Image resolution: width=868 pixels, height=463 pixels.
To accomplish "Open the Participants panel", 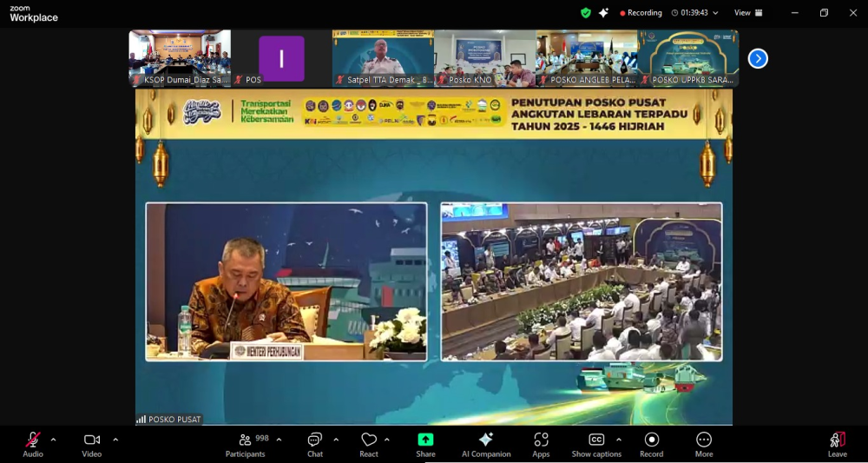I will pos(246,446).
